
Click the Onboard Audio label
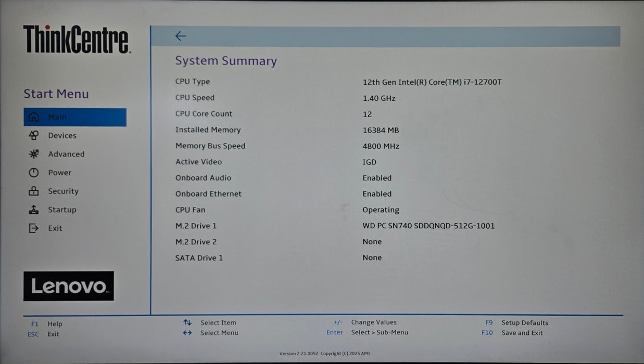pos(203,178)
